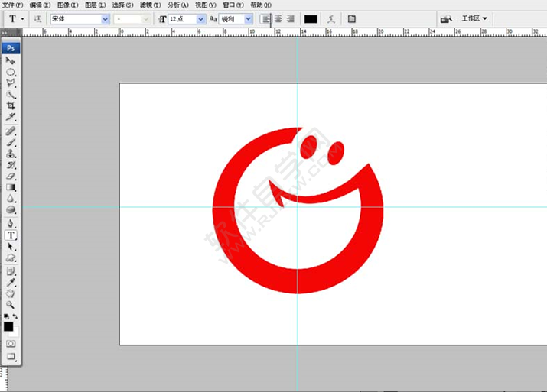Viewport: 547px width, 392px height.
Task: Toggle center align text
Action: [x=278, y=18]
